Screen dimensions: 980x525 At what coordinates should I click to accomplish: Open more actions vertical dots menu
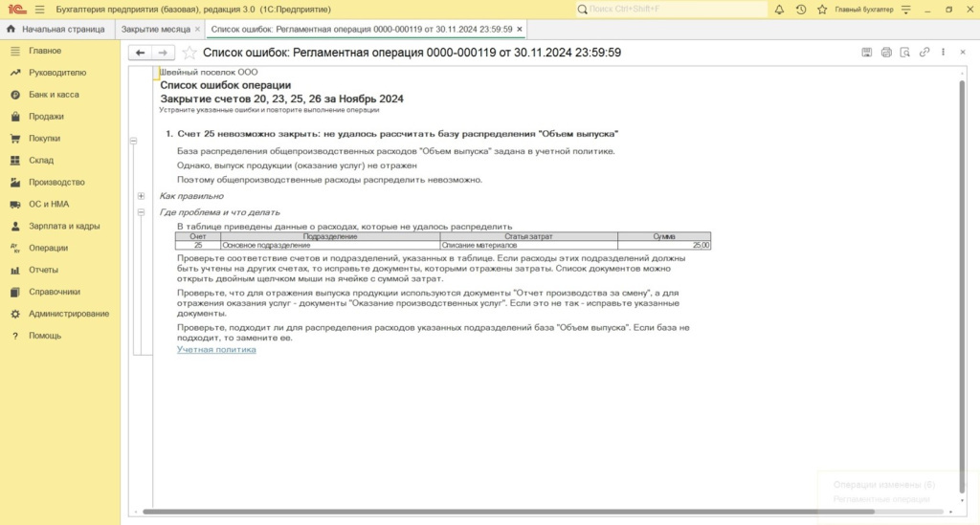(943, 53)
